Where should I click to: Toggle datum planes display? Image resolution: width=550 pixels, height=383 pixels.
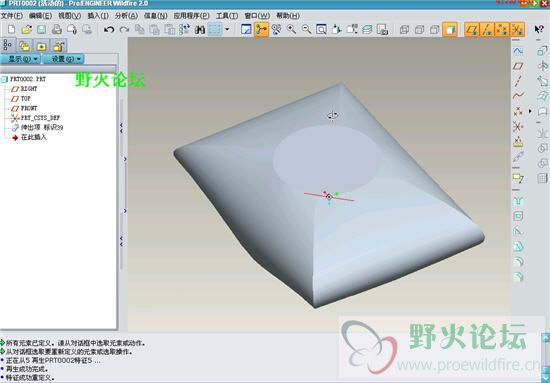pyautogui.click(x=472, y=29)
